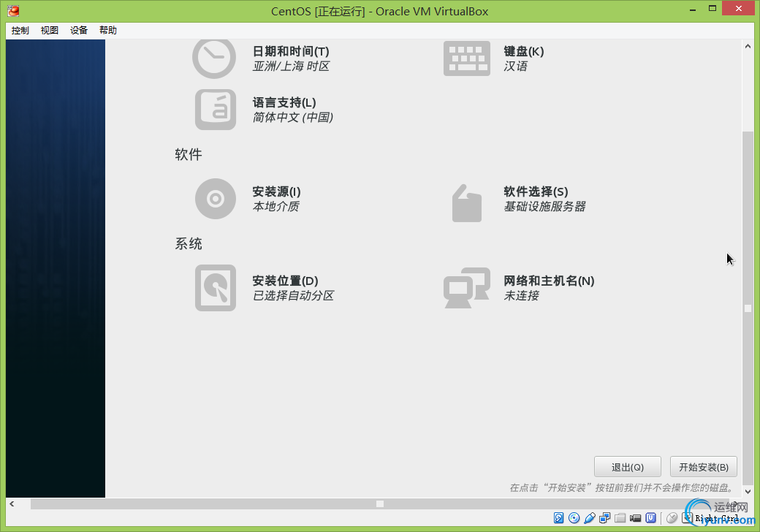Click the mouse integration status icon
The width and height of the screenshot is (760, 532).
click(x=672, y=518)
